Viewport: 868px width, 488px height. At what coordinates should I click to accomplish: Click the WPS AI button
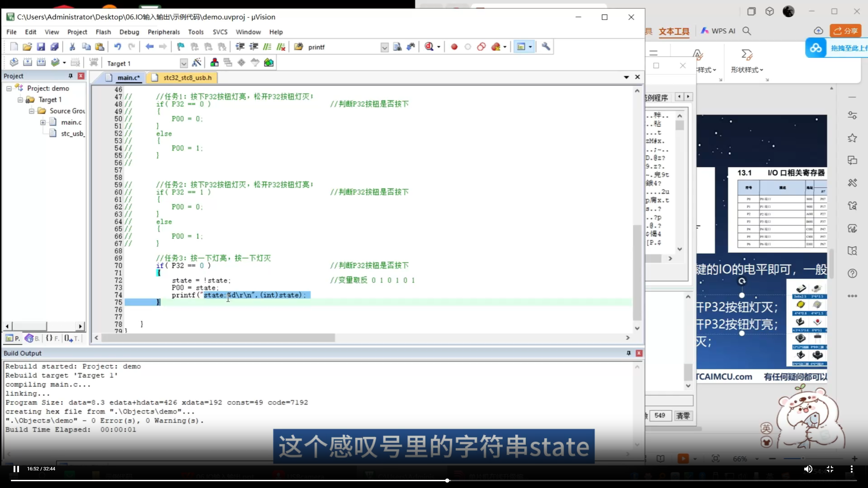(718, 31)
